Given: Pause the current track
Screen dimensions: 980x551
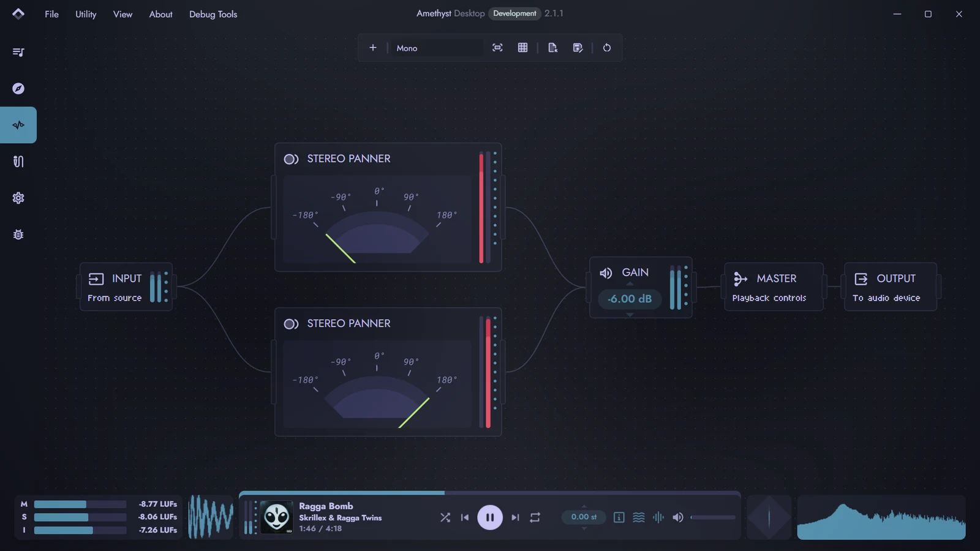Looking at the screenshot, I should (490, 517).
